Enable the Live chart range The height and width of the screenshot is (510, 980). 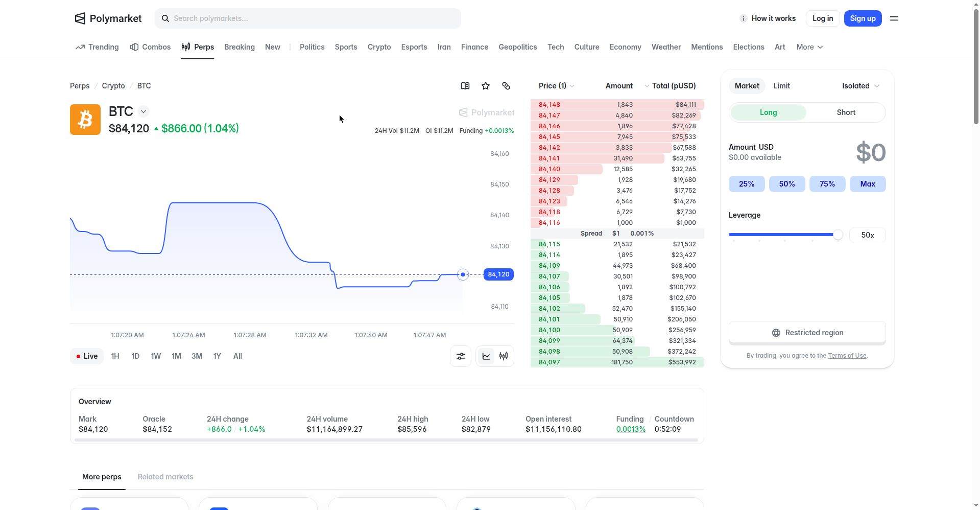(87, 356)
